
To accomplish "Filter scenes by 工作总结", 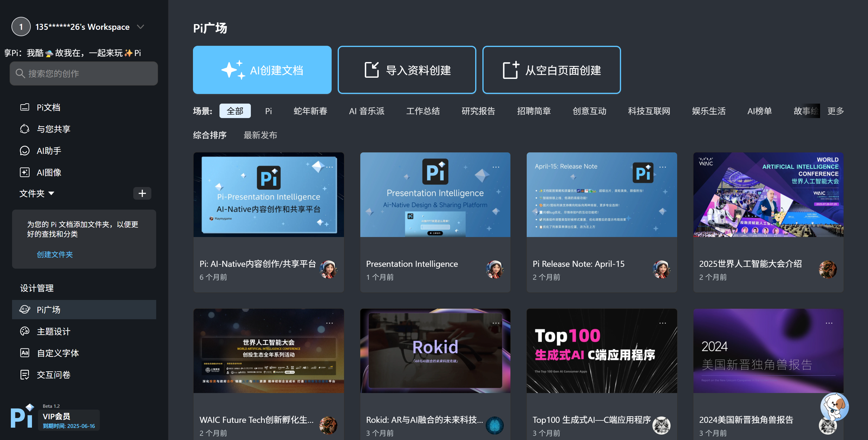I will [x=423, y=111].
